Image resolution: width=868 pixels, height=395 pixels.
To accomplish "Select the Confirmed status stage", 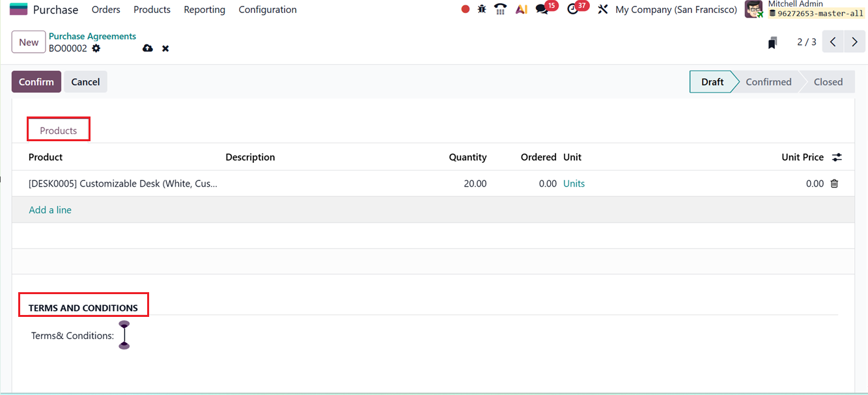I will click(768, 82).
